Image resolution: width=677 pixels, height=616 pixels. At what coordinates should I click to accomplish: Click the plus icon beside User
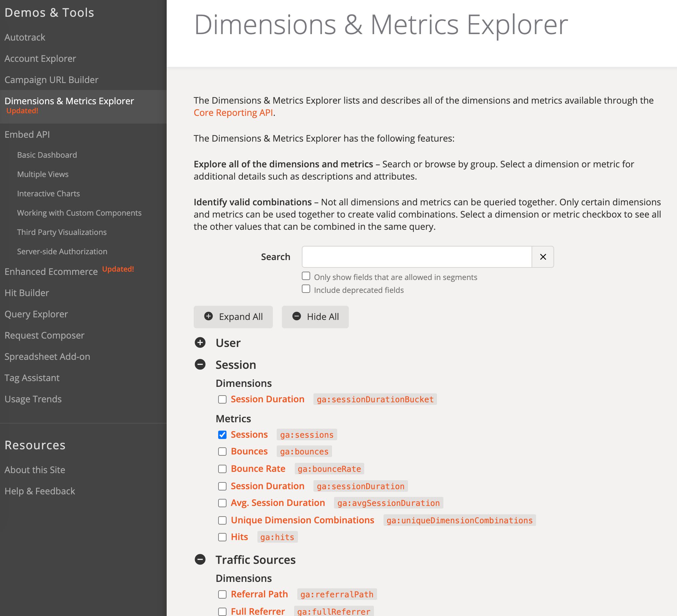tap(200, 343)
